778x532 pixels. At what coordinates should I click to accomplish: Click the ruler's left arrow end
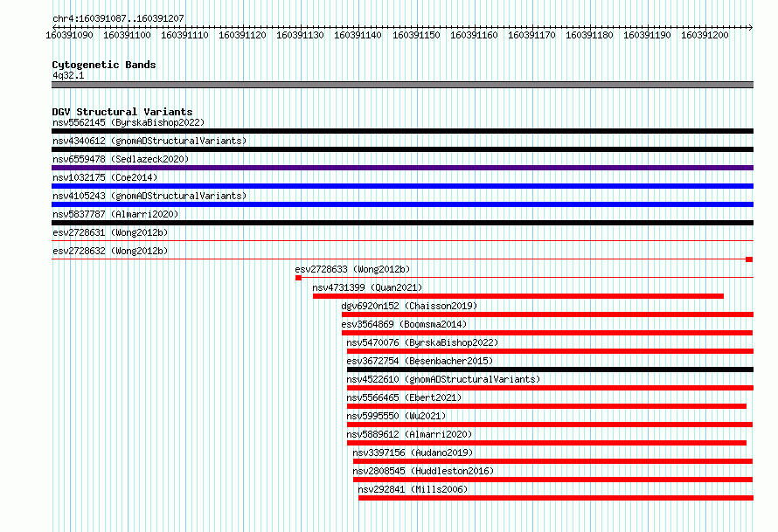54,27
